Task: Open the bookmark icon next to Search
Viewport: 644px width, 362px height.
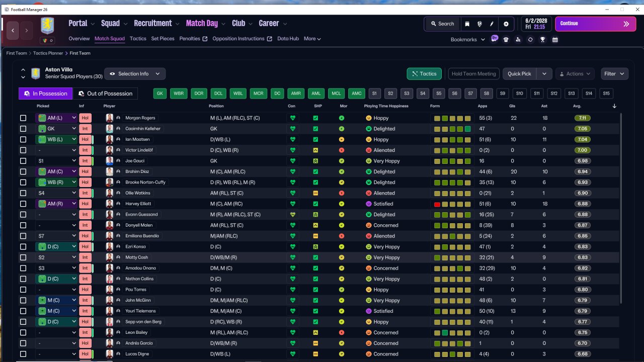Action: click(x=467, y=24)
